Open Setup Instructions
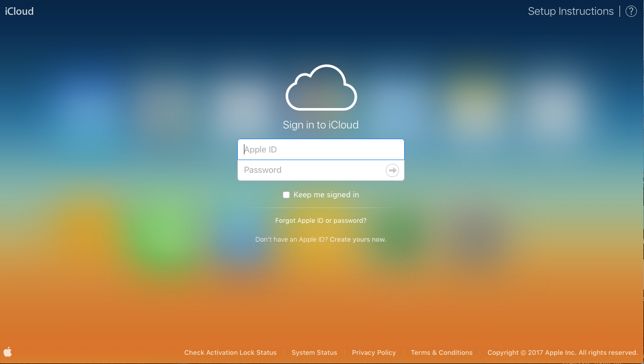The width and height of the screenshot is (644, 364). click(571, 11)
